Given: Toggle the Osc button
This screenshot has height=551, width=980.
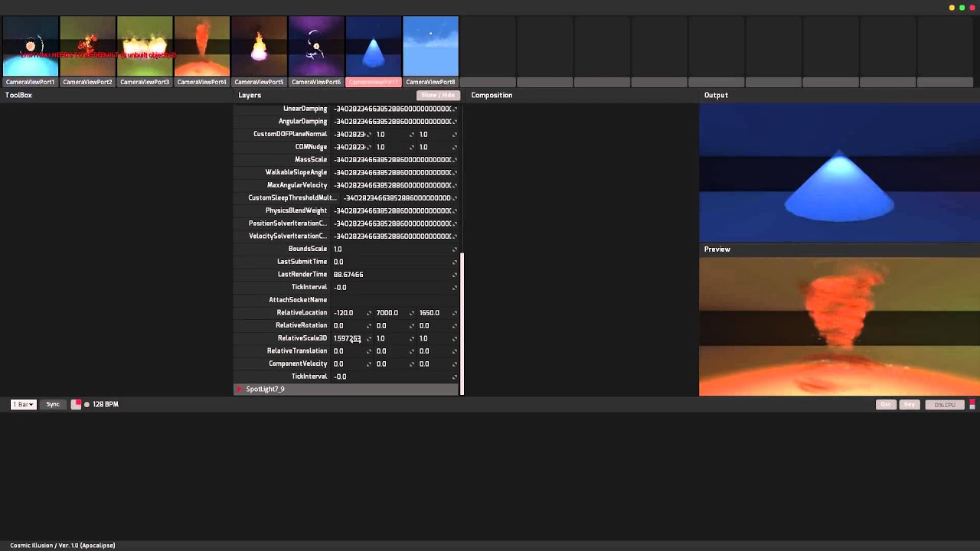Looking at the screenshot, I should coord(886,404).
